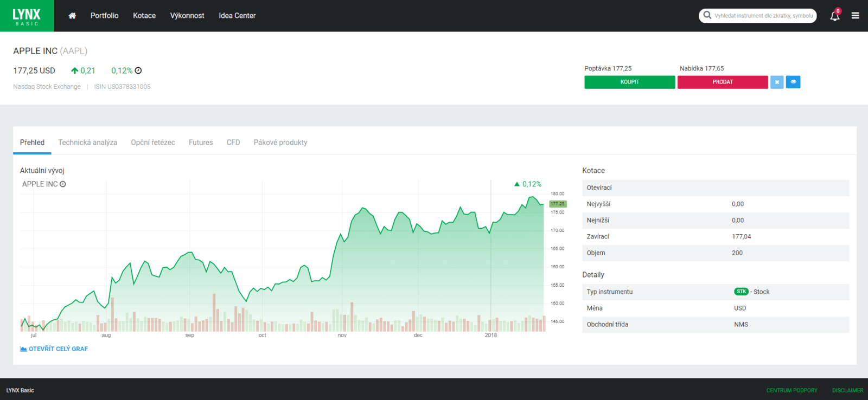Click the Nejnižší row label
868x400 pixels.
point(598,220)
